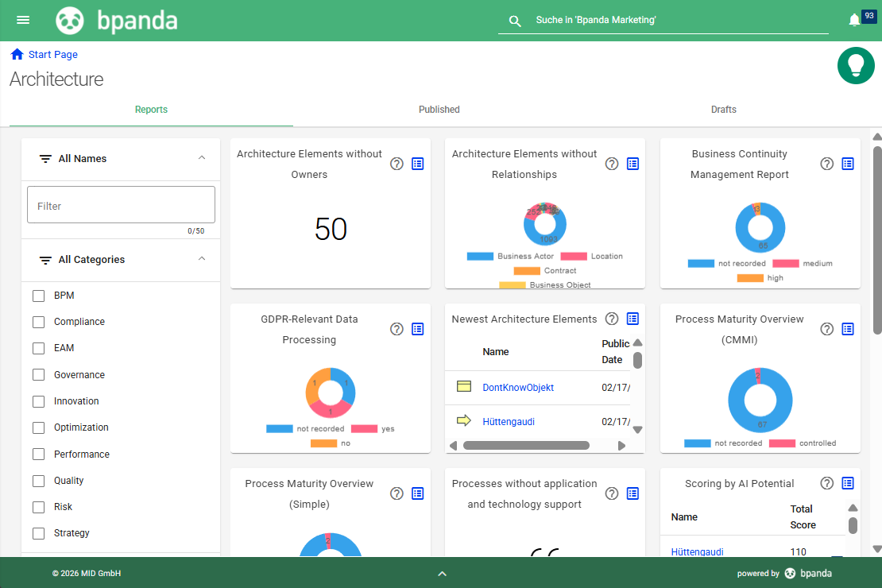This screenshot has height=588, width=882.
Task: Check the BPM category checkbox
Action: [x=38, y=295]
